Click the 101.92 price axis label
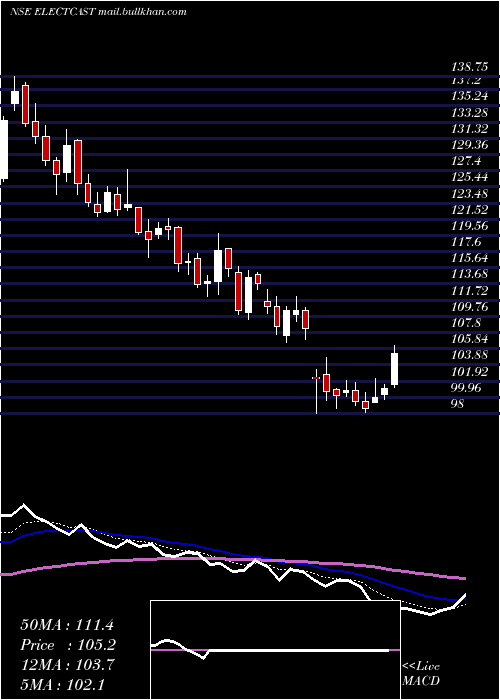 click(x=470, y=371)
